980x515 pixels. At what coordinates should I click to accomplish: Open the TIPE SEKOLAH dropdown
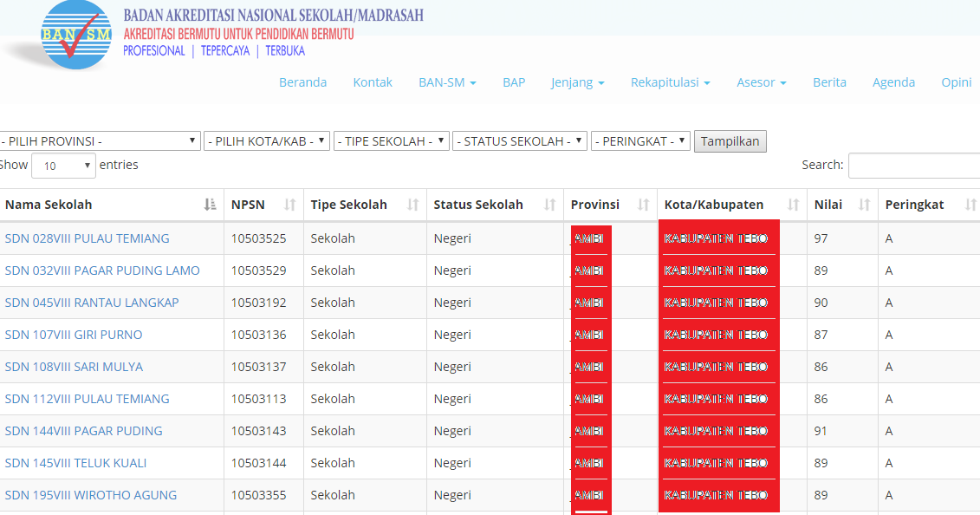391,140
